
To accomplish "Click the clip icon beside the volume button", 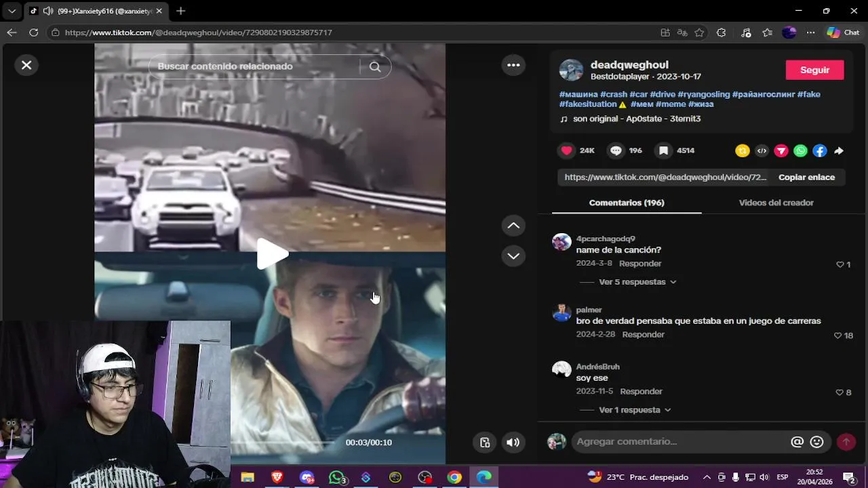I will tap(484, 443).
